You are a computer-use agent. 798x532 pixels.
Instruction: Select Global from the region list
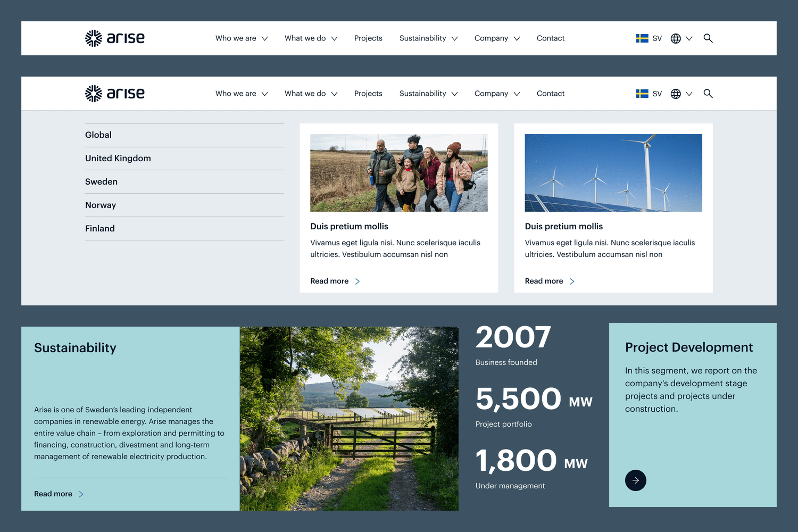[184, 135]
